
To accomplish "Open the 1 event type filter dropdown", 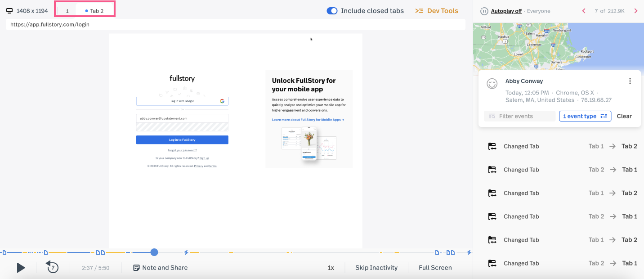I will click(x=585, y=116).
